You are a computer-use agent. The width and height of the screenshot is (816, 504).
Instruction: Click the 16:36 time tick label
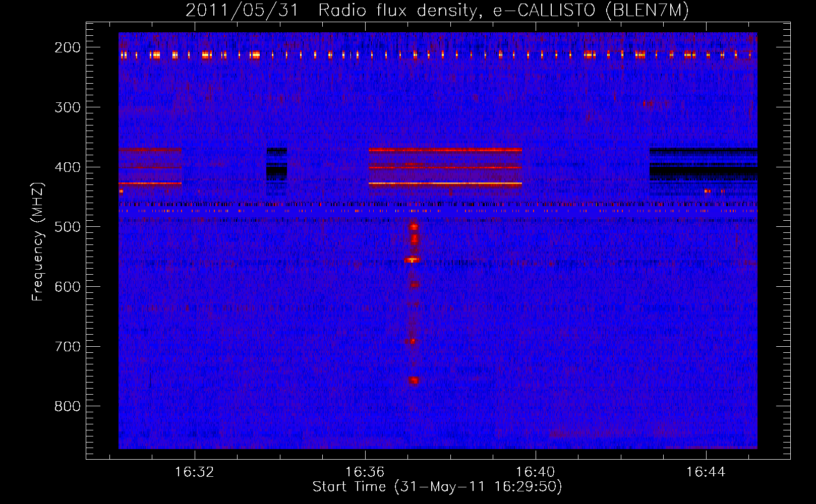point(365,472)
